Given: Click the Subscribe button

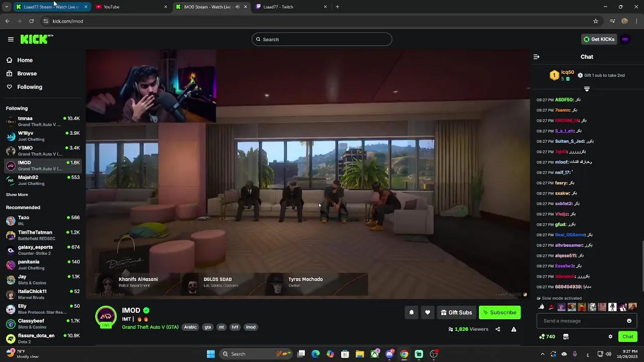Looking at the screenshot, I should coord(500,312).
